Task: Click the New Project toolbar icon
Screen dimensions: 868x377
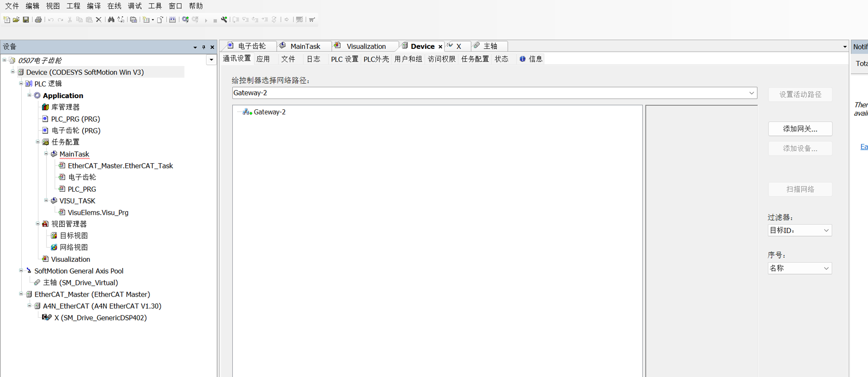Action: coord(6,19)
